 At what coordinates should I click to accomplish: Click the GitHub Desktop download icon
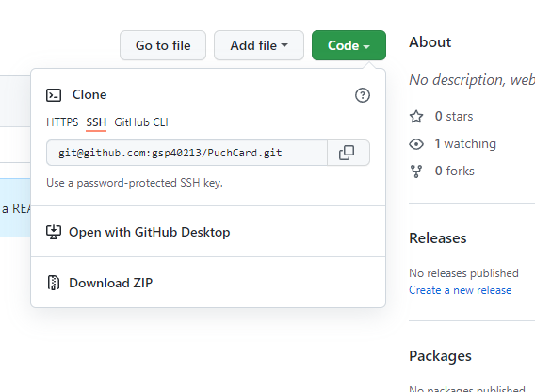point(54,232)
